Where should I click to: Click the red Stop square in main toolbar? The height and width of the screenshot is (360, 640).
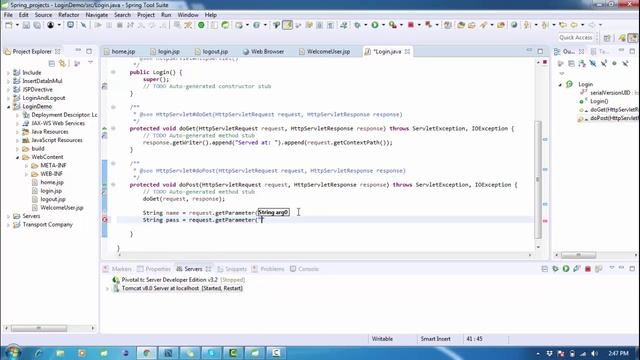[x=411, y=25]
